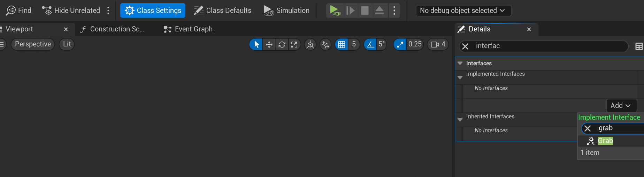This screenshot has height=177, width=644.
Task: Click the green Play button
Action: [335, 10]
